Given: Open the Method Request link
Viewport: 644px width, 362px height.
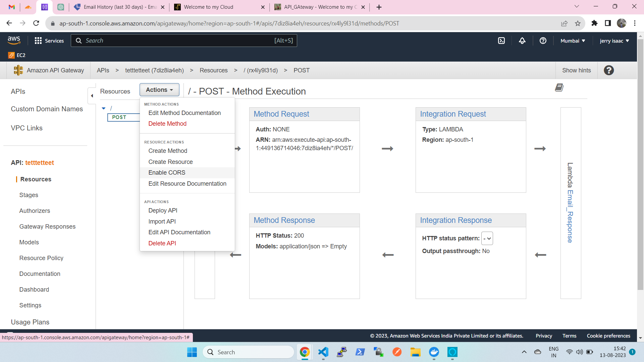Looking at the screenshot, I should (281, 114).
